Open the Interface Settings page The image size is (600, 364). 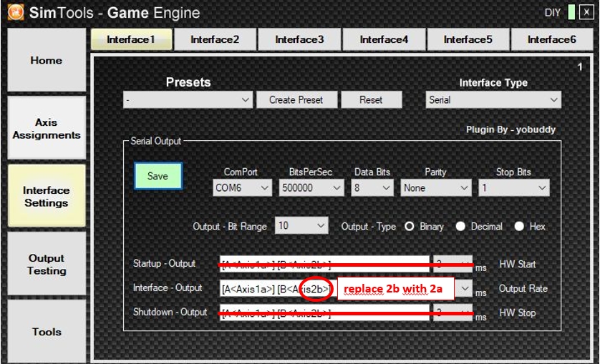(47, 196)
